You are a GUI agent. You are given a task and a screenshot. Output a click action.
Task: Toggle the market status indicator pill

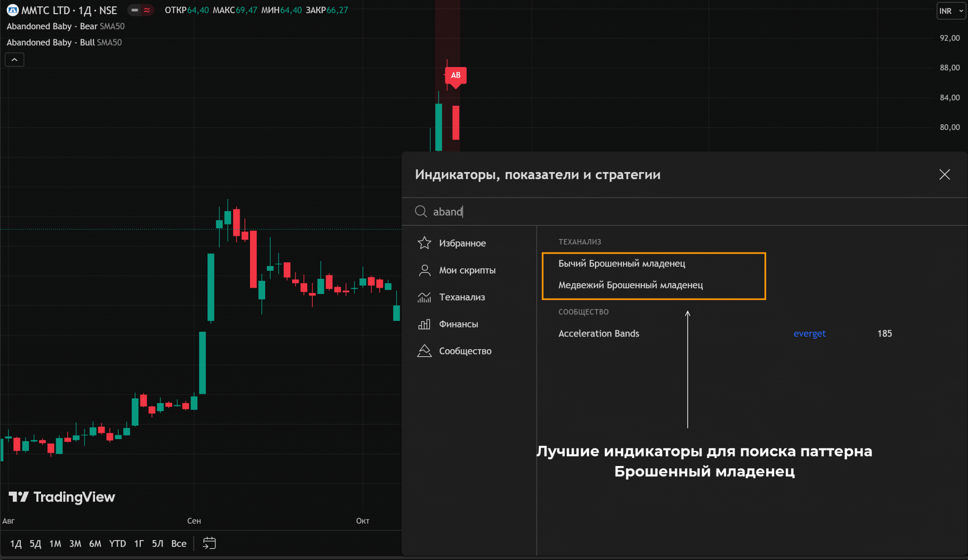(141, 10)
